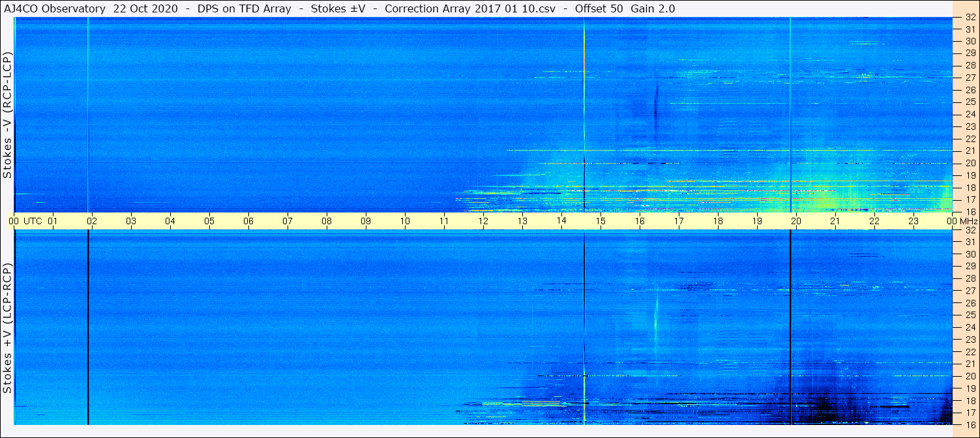
Task: Click the Stokes -V (RCP-LCP) axis label
Action: pyautogui.click(x=8, y=115)
